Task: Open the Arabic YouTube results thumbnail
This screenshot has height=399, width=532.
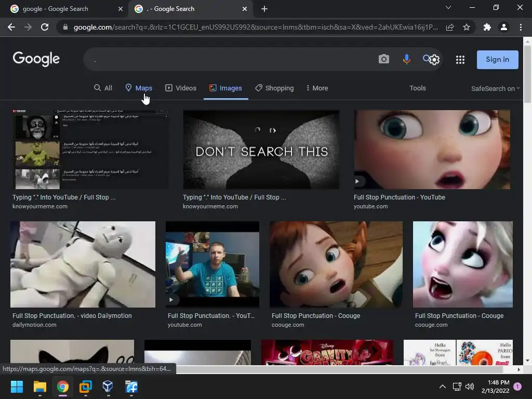Action: [90, 149]
